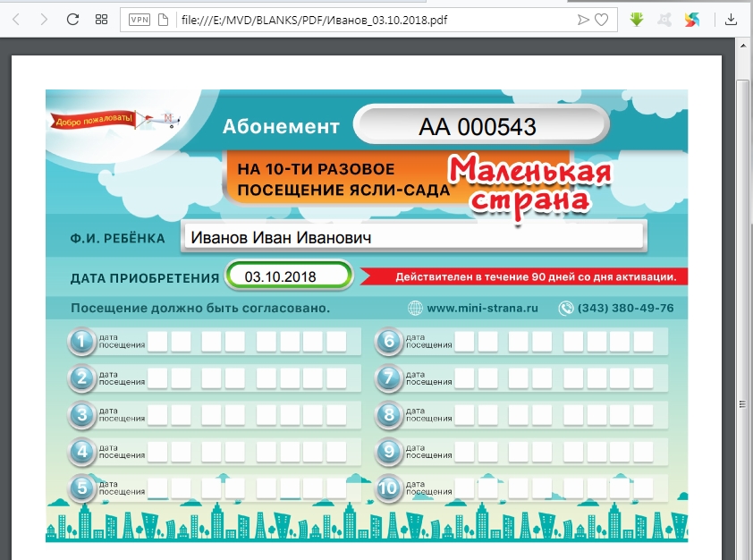
Task: Click the file URL in address bar
Action: tap(313, 19)
